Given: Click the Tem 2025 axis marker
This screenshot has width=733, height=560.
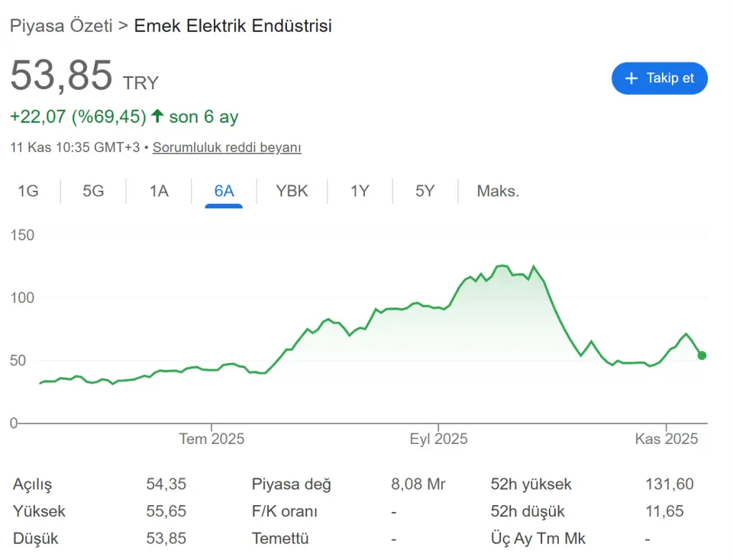Looking at the screenshot, I should point(212,439).
